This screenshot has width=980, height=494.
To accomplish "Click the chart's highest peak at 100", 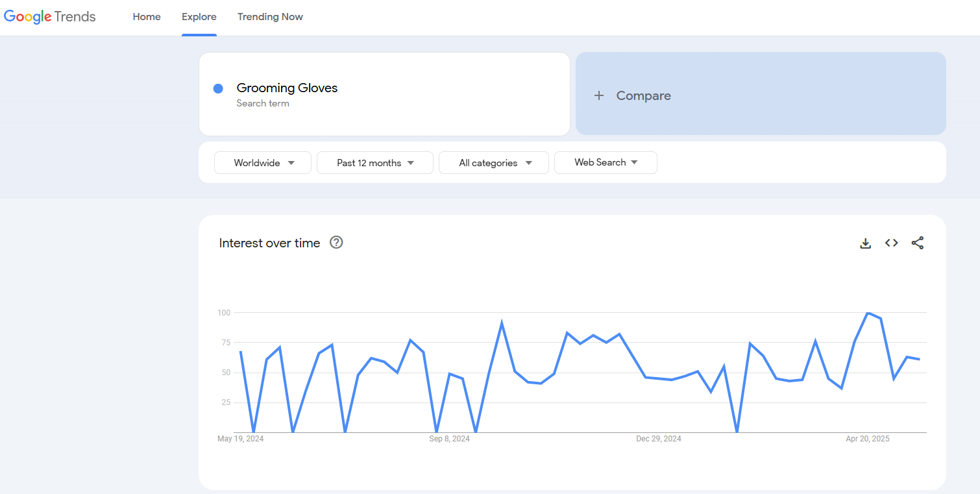I will (x=868, y=313).
